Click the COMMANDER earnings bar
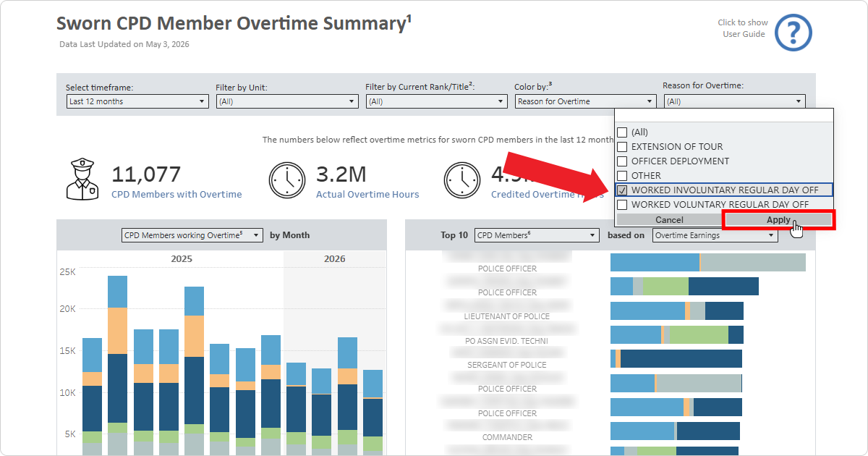The width and height of the screenshot is (868, 456). [x=675, y=431]
